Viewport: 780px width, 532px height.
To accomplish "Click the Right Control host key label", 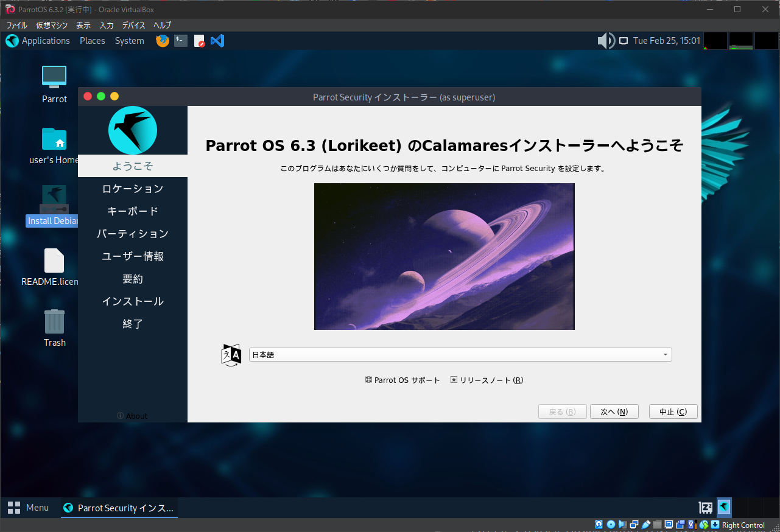I will click(x=743, y=525).
